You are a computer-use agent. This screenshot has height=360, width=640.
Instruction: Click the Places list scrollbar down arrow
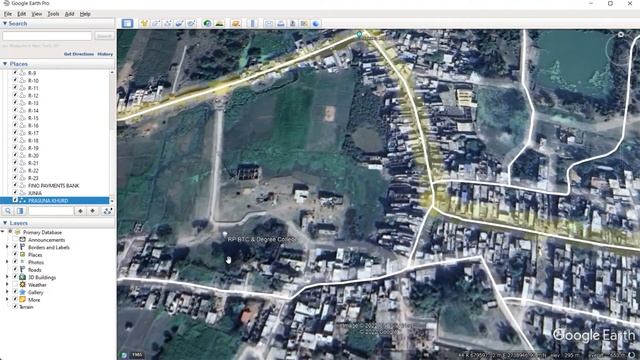pos(112,201)
